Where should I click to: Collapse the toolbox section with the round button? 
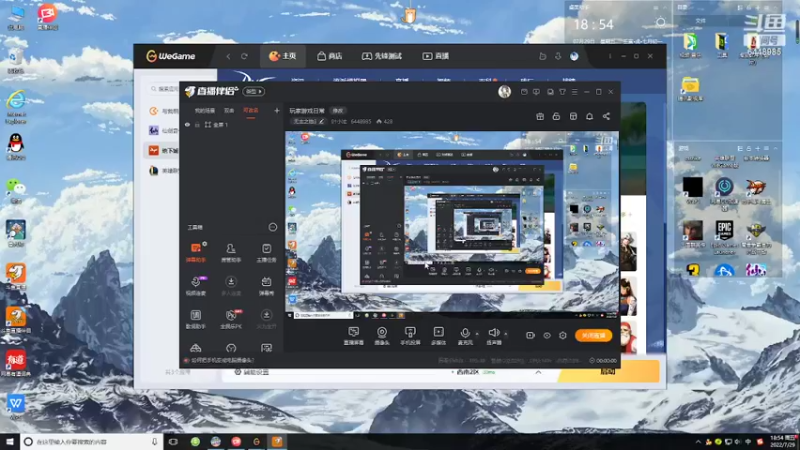(273, 227)
